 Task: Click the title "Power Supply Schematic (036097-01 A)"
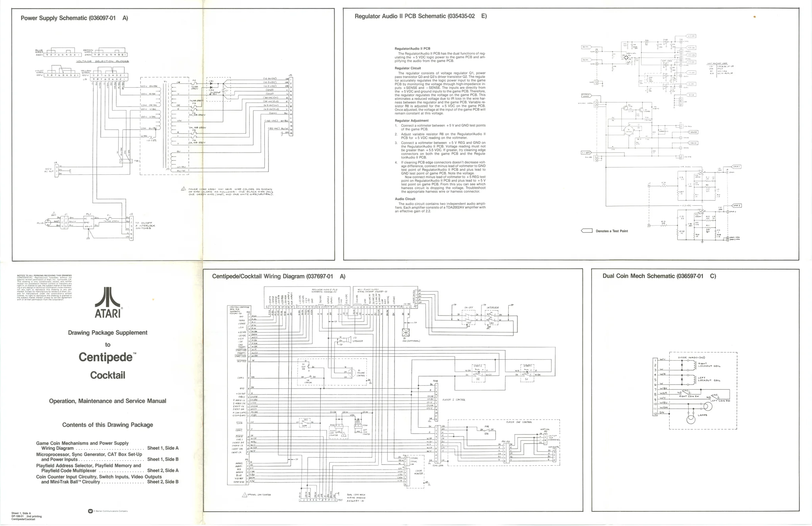pos(74,18)
